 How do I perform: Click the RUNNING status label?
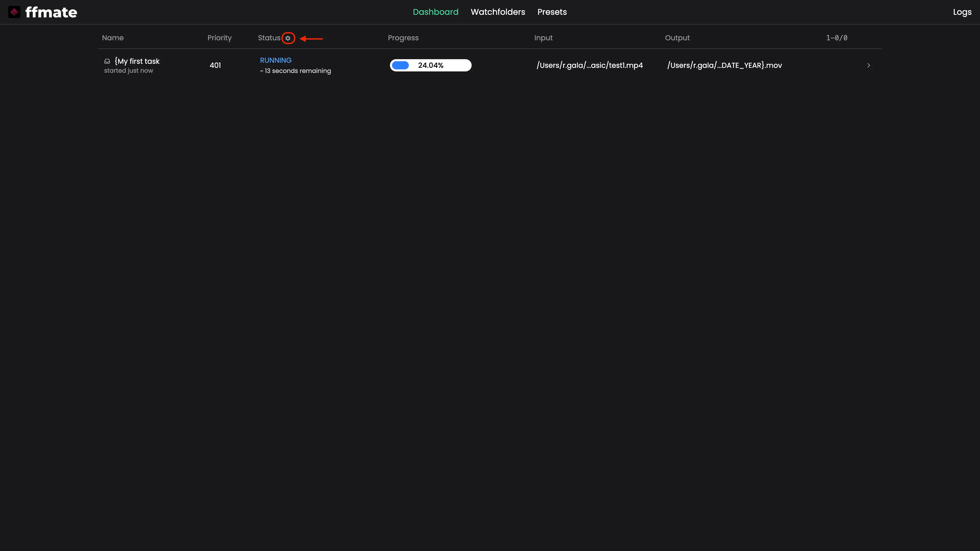(x=276, y=60)
